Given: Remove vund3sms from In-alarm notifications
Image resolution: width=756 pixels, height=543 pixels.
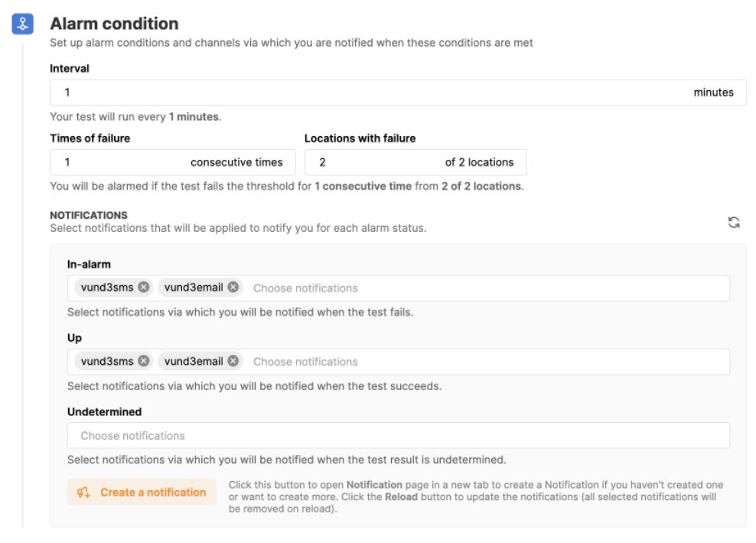Looking at the screenshot, I should coord(144,288).
